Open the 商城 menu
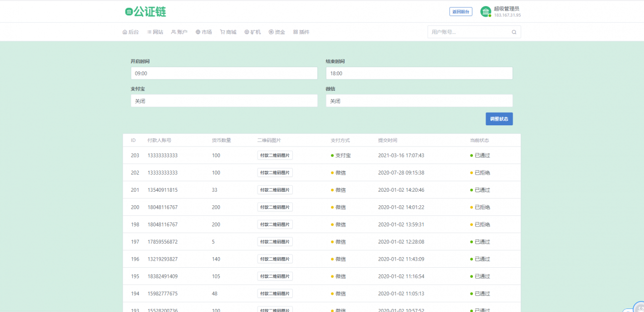The image size is (644, 312). coord(228,32)
